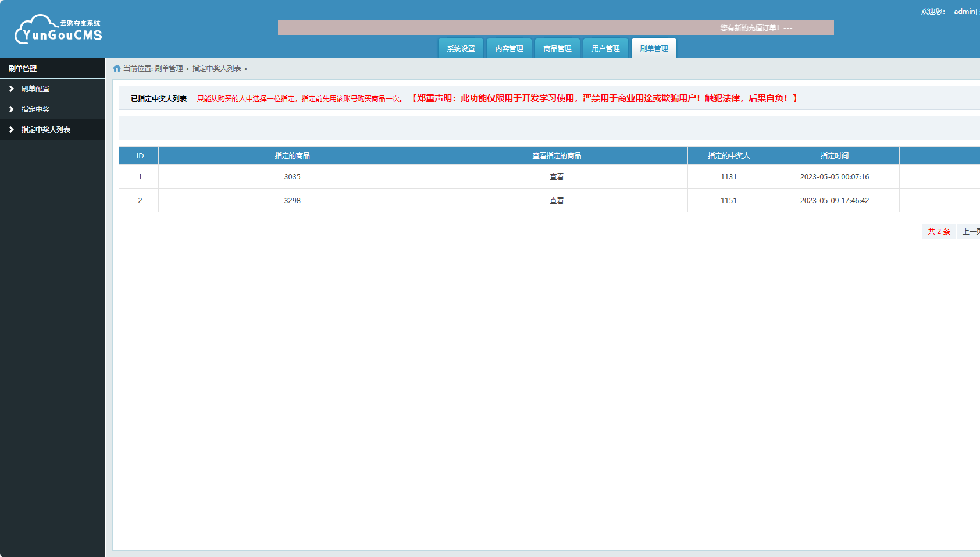Viewport: 980px width, 557px height.
Task: Click the 刷单管理 sidebar header
Action: pyautogui.click(x=52, y=68)
